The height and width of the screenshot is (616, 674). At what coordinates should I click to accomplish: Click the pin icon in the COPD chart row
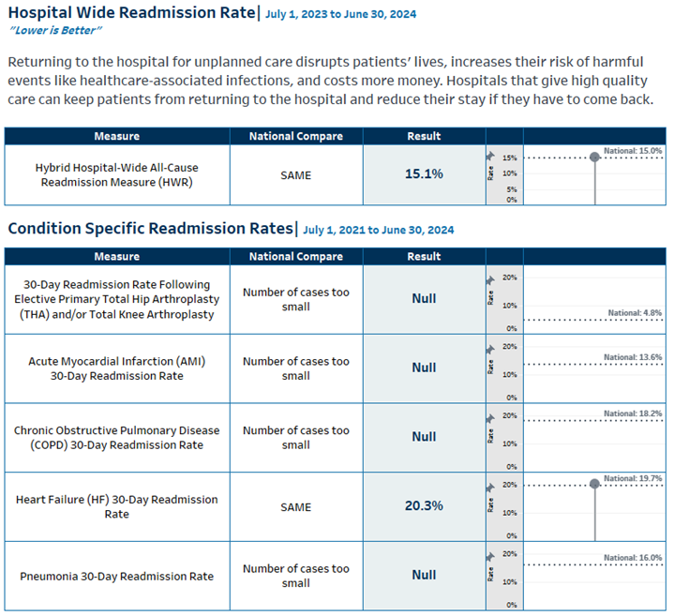(x=489, y=417)
